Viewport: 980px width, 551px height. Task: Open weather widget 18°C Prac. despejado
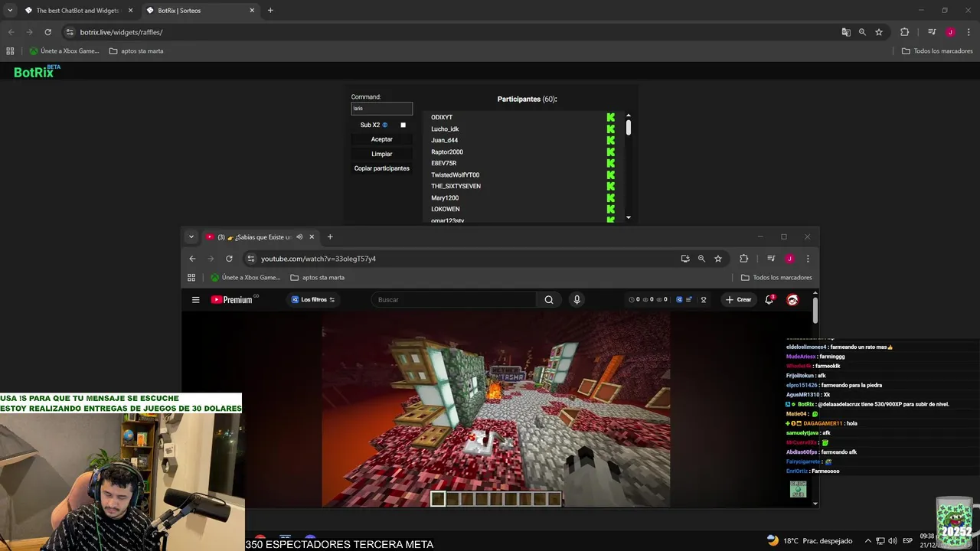tap(808, 540)
